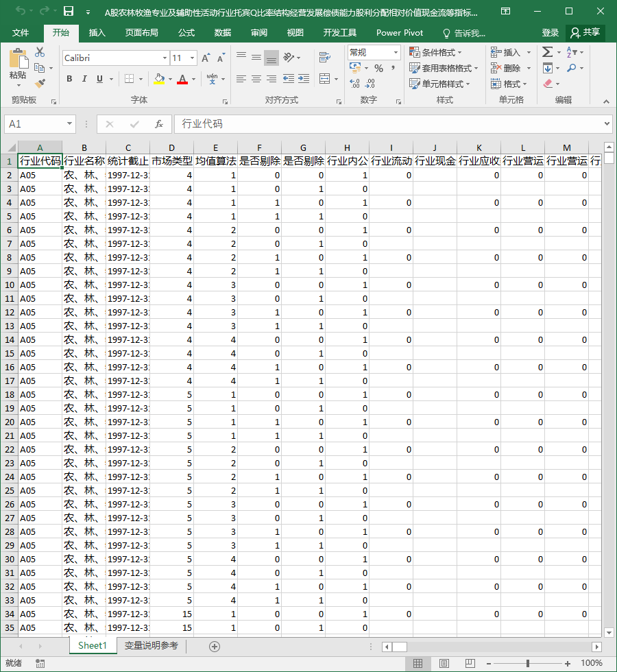Image resolution: width=617 pixels, height=672 pixels.
Task: Click the Wrap Text icon
Action: (x=325, y=57)
